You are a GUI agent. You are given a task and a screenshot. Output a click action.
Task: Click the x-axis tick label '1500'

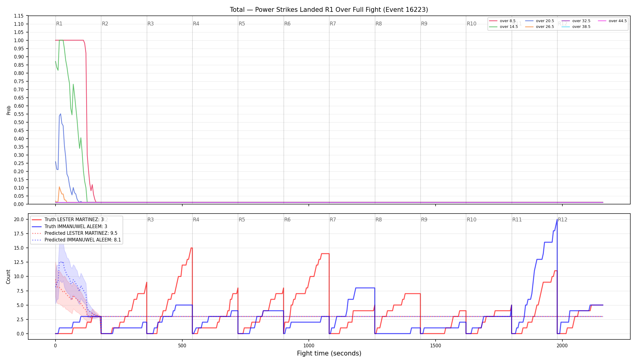(x=436, y=345)
